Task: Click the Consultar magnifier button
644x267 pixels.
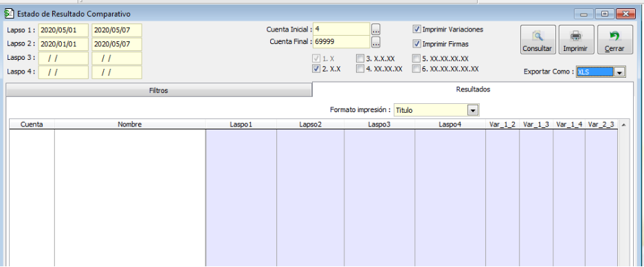Action: [x=537, y=39]
